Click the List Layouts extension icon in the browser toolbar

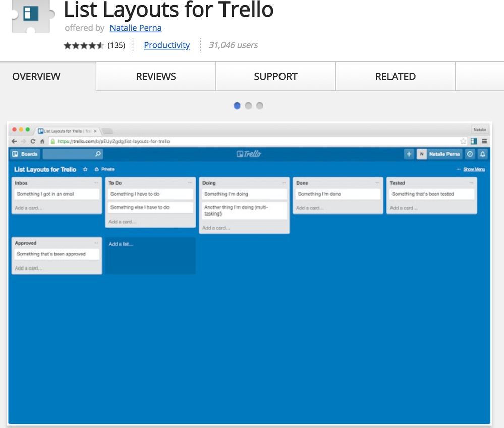[473, 141]
